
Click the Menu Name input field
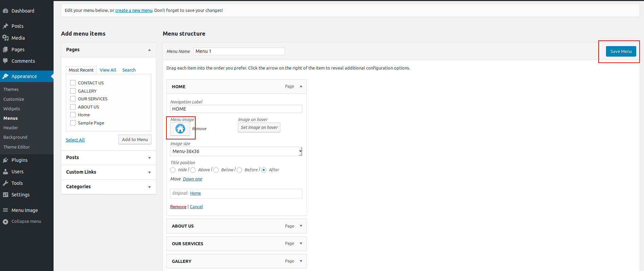click(x=239, y=51)
